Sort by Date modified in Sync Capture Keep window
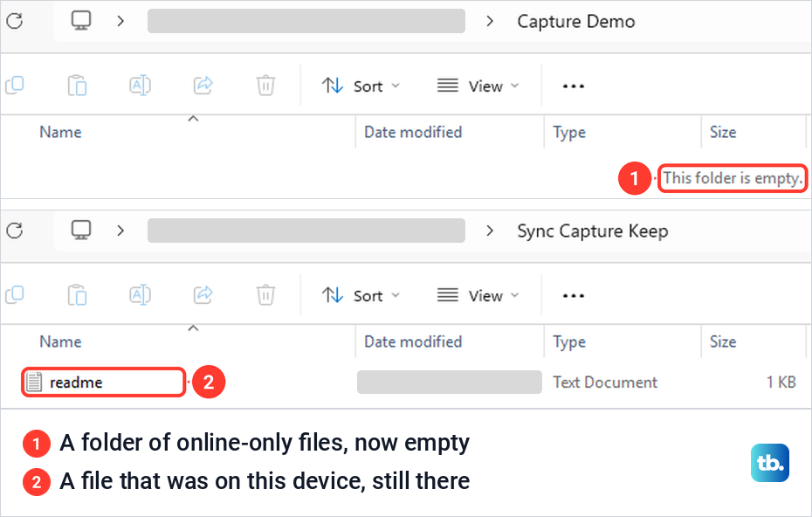 413,341
